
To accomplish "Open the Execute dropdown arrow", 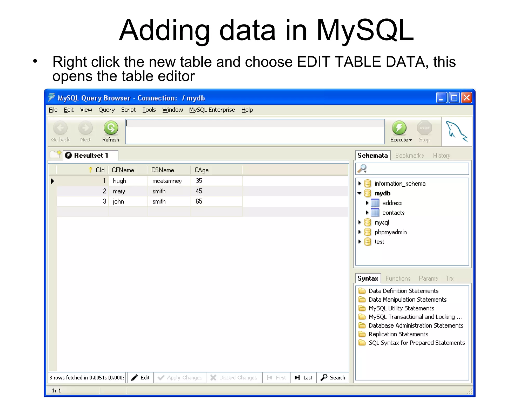I will (x=410, y=140).
